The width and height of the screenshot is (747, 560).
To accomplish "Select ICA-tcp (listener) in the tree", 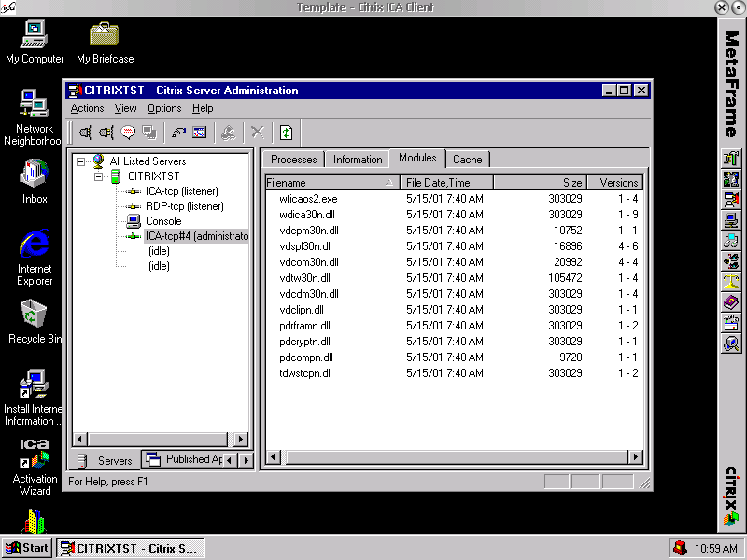I will tap(181, 191).
